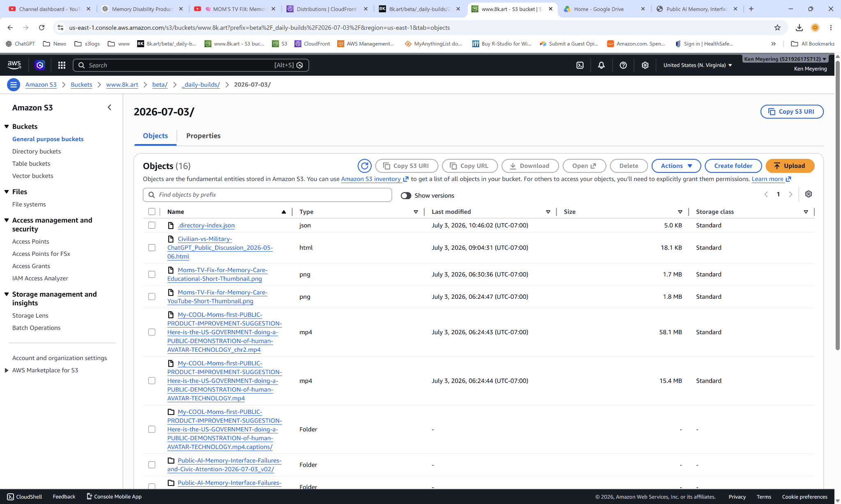Open the CloudFront bookmark

(312, 44)
